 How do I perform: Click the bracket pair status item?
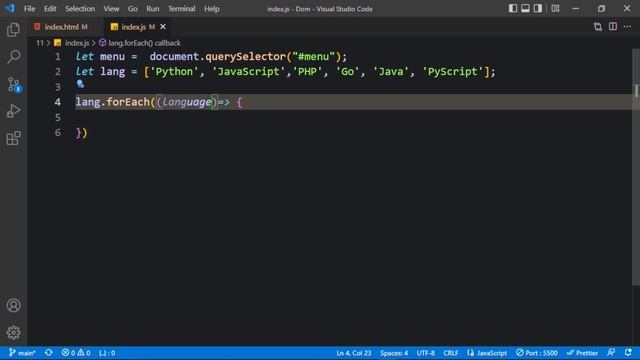click(107, 353)
